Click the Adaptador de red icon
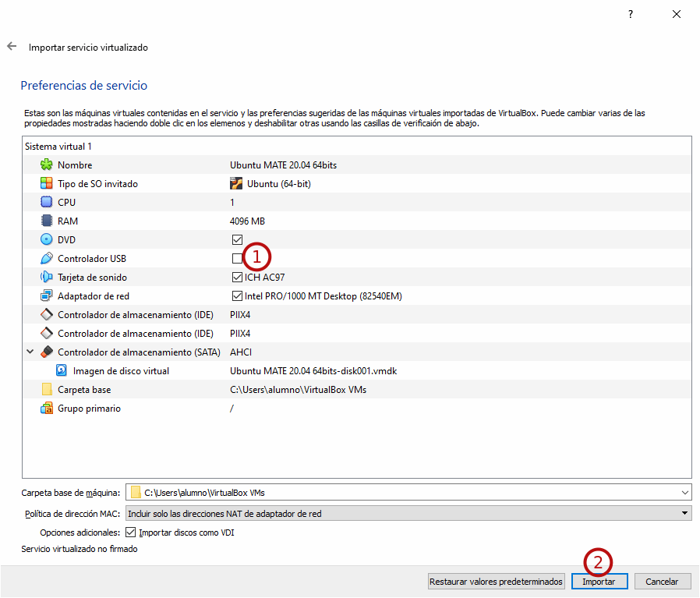 click(47, 296)
